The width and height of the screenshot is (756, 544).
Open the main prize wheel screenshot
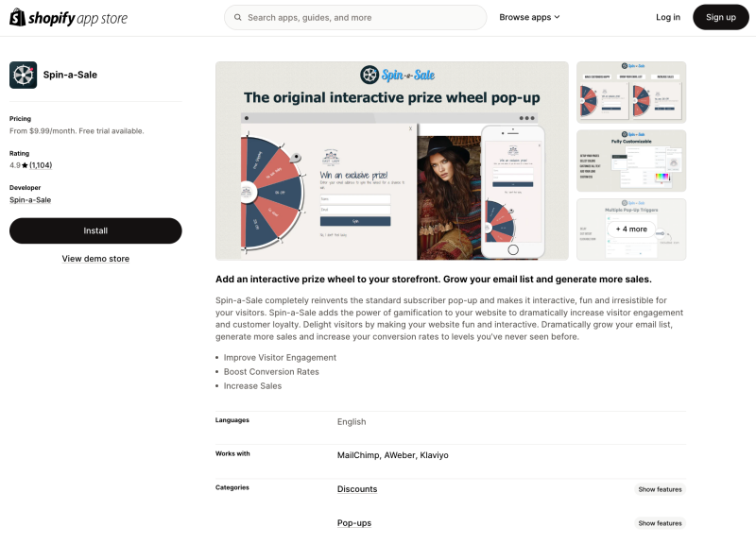[391, 161]
